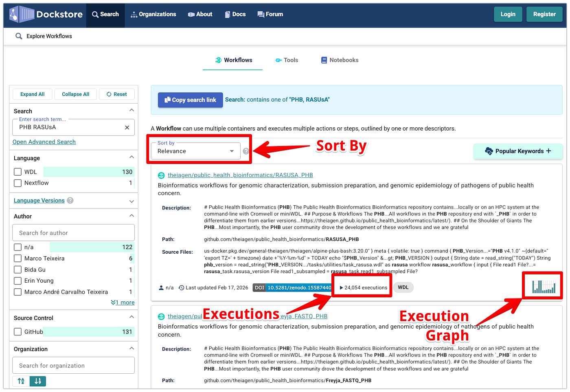
Task: Click the 24,054 executions text
Action: 366,288
